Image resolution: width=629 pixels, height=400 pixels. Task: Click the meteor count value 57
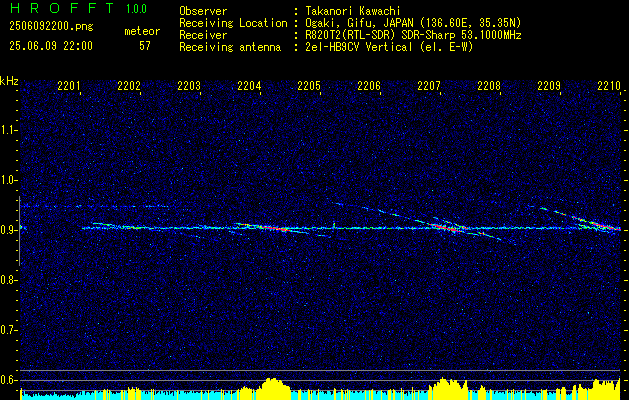click(145, 46)
